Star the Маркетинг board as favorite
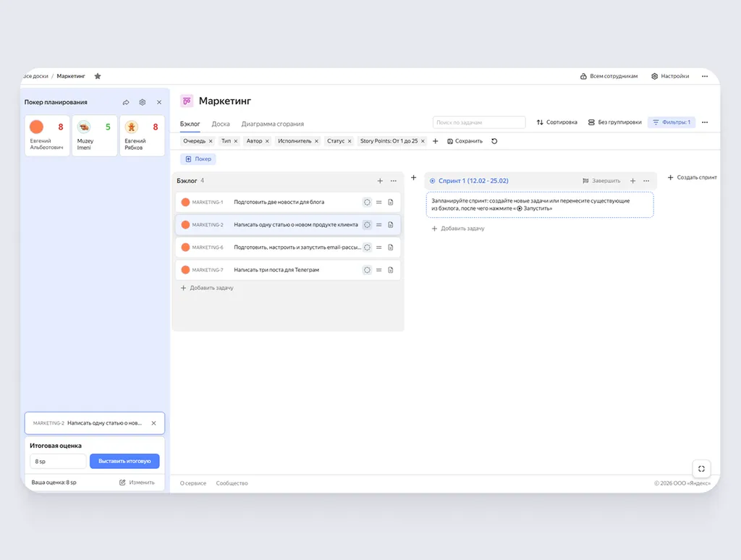Screen dimensions: 741x560 click(98, 76)
